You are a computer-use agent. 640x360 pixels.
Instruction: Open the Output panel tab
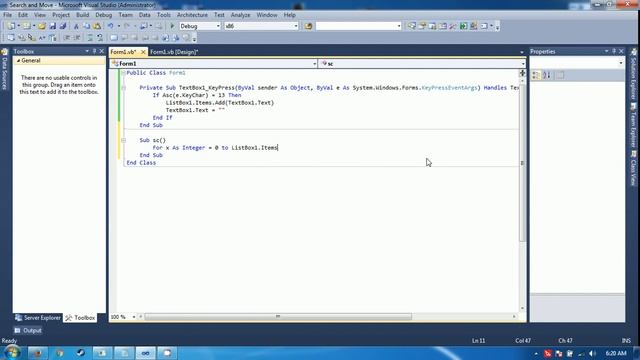(x=28, y=330)
